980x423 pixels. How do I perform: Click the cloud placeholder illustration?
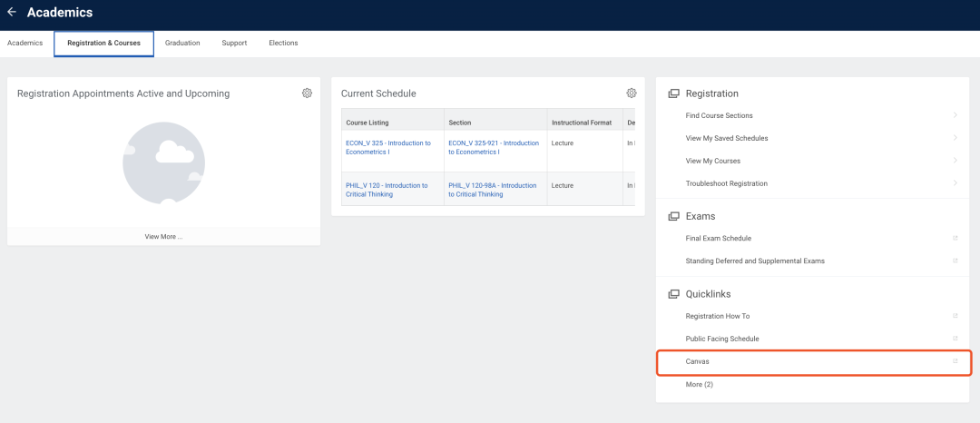click(162, 162)
